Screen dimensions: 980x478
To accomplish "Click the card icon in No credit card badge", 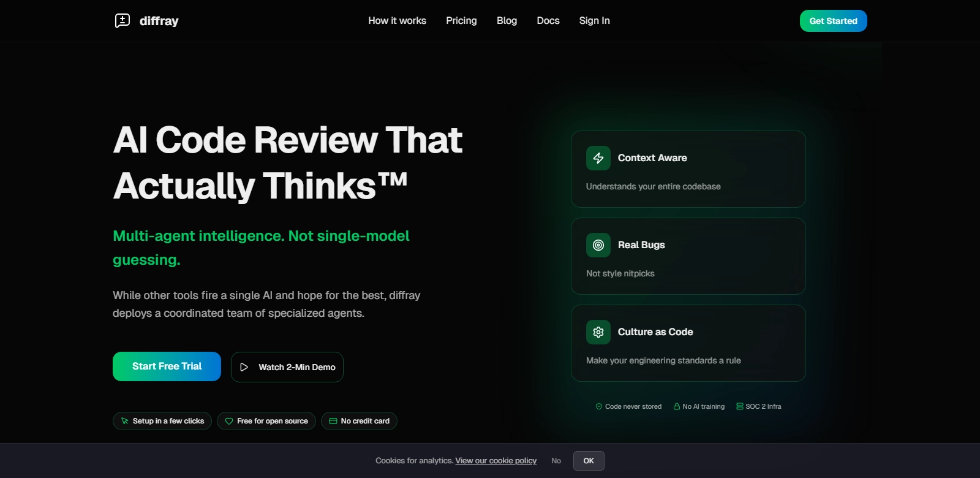I will pyautogui.click(x=333, y=421).
